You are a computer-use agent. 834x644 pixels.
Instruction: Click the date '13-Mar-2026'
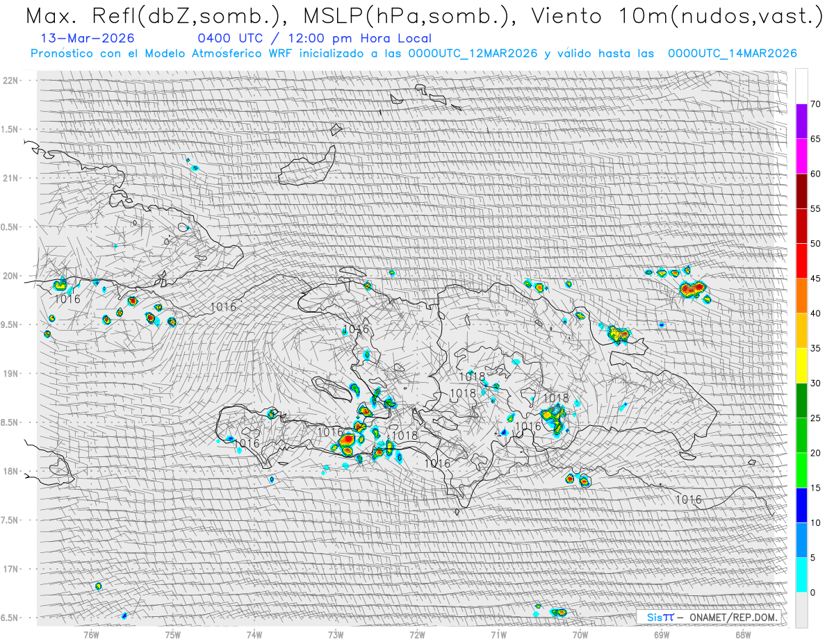pos(88,39)
